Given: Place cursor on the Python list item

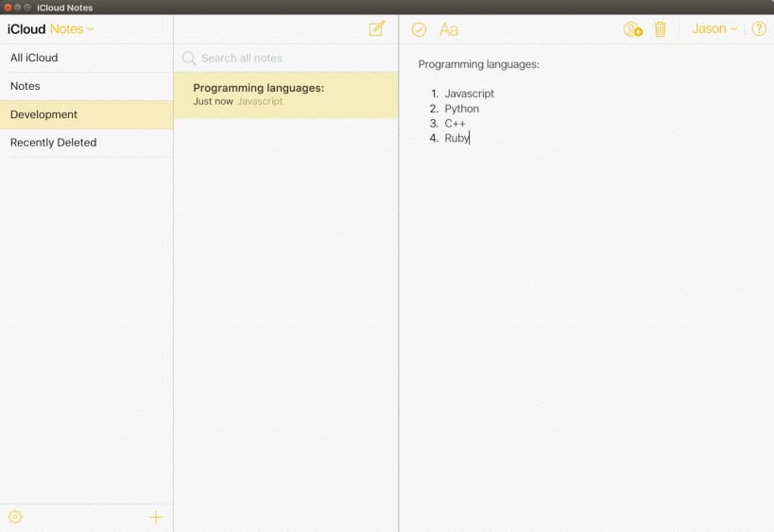Looking at the screenshot, I should click(x=461, y=109).
